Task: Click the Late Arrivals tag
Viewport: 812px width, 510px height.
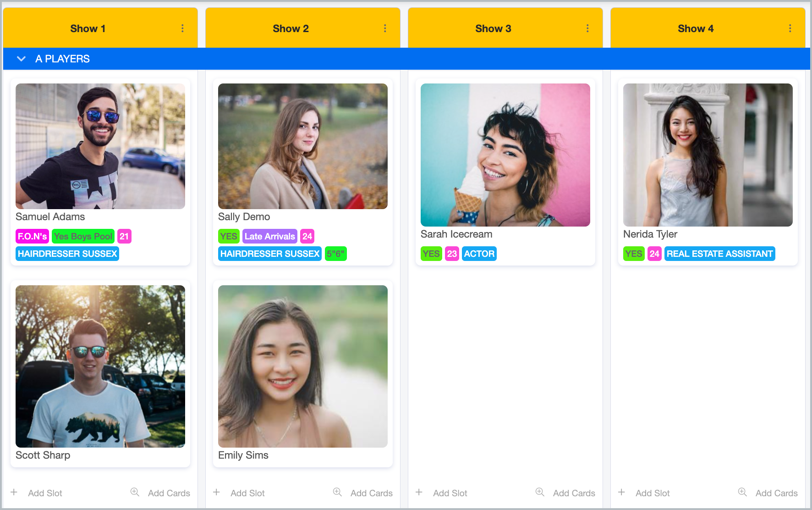Action: click(x=270, y=236)
